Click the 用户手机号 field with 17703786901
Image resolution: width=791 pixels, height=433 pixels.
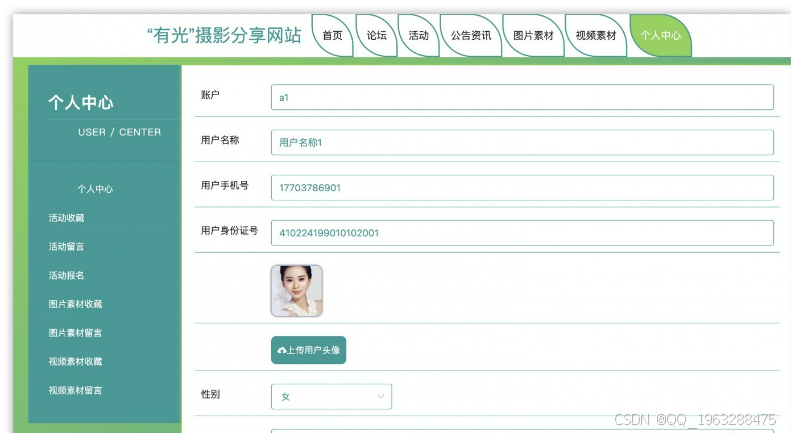click(522, 188)
